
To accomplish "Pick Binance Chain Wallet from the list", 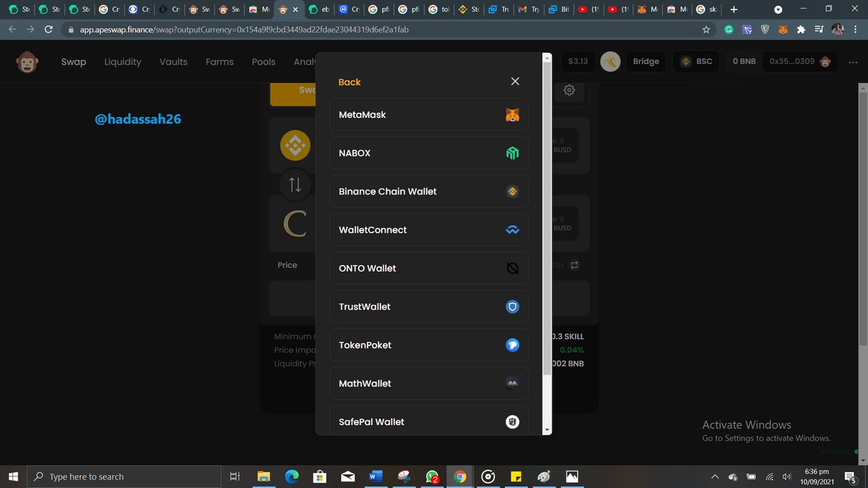I will tap(429, 191).
